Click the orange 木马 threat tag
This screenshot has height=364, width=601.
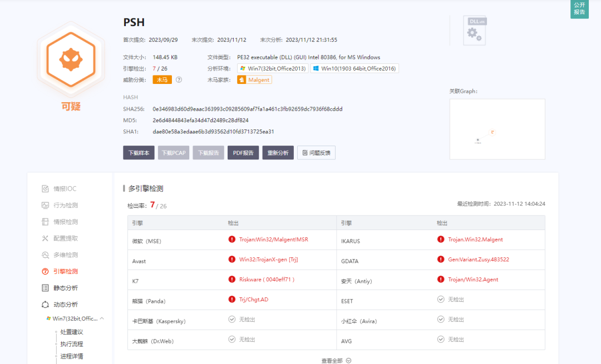pos(162,79)
